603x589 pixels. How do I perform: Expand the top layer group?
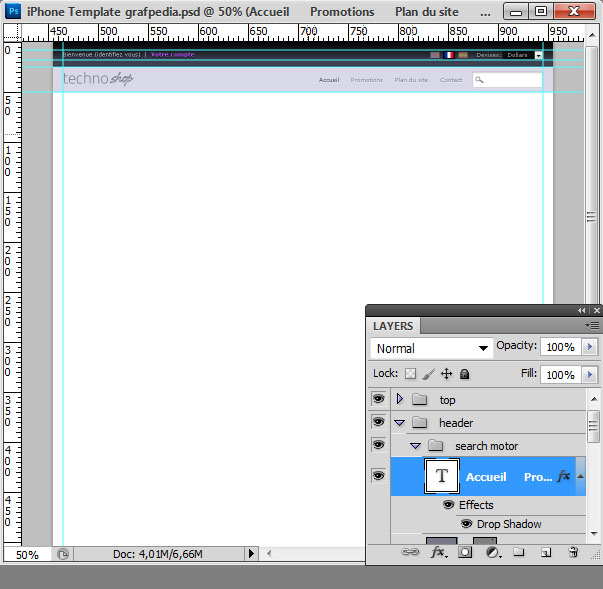tap(400, 399)
